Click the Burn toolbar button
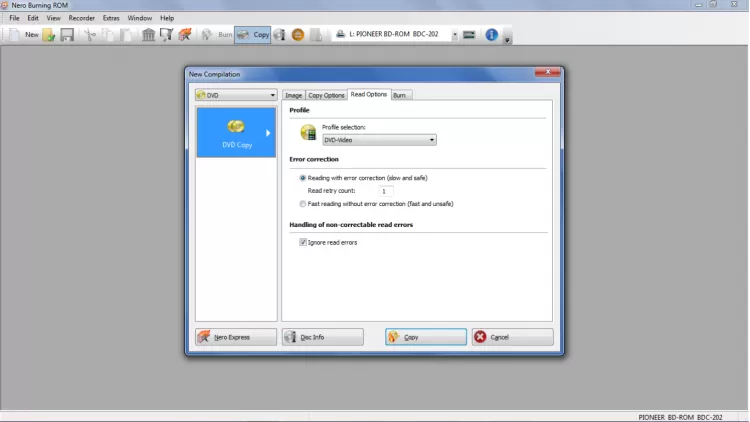The width and height of the screenshot is (750, 422). [x=217, y=34]
